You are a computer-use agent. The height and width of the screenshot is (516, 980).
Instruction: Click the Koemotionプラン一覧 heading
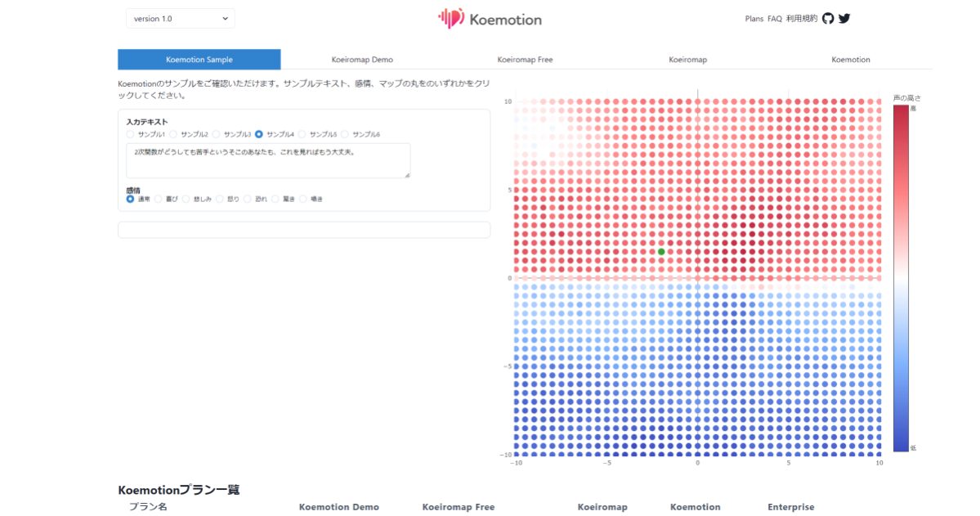pos(179,490)
